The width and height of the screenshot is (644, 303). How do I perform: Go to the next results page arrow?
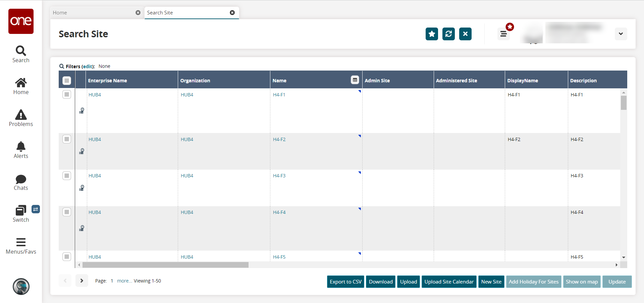[82, 281]
